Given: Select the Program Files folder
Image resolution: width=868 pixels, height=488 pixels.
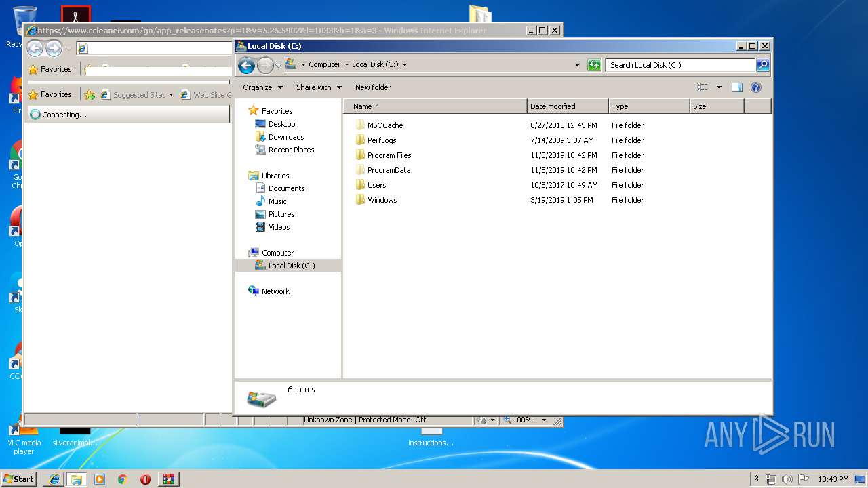Looking at the screenshot, I should click(389, 155).
